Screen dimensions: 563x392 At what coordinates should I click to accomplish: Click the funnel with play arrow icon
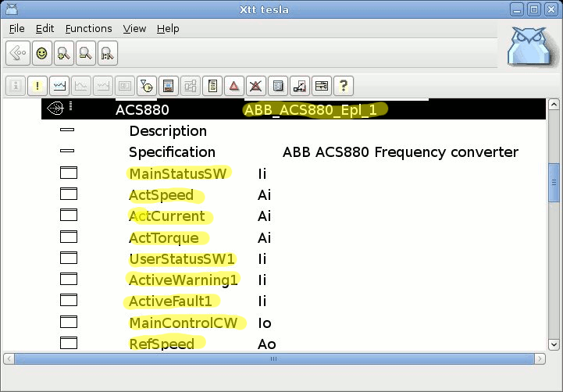click(147, 86)
